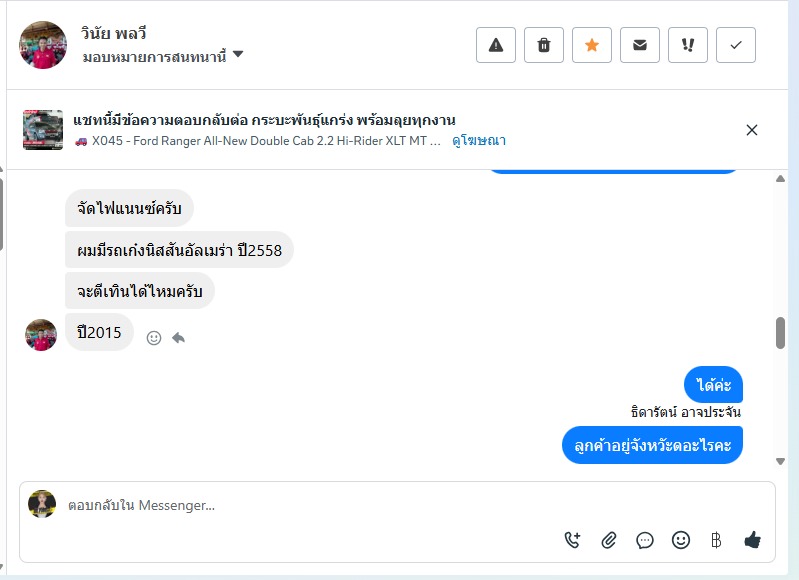The width and height of the screenshot is (799, 580).
Task: Click the Ford Ranger ad thumbnail
Action: click(x=43, y=130)
